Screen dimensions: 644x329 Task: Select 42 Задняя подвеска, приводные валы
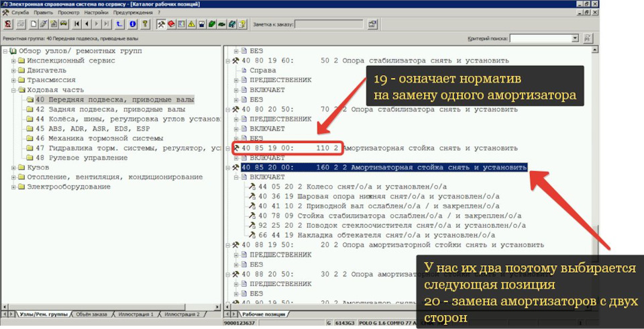click(x=110, y=109)
